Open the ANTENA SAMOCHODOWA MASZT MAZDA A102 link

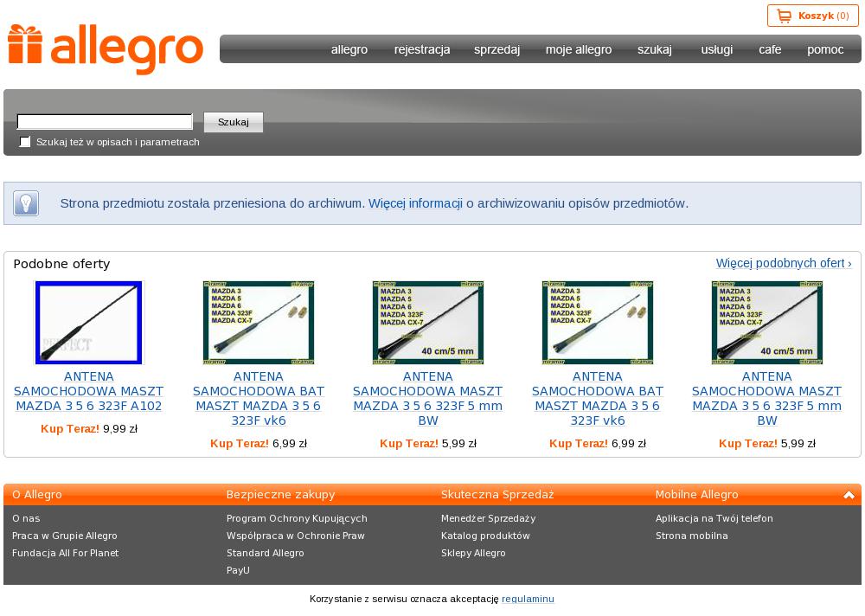coord(89,391)
